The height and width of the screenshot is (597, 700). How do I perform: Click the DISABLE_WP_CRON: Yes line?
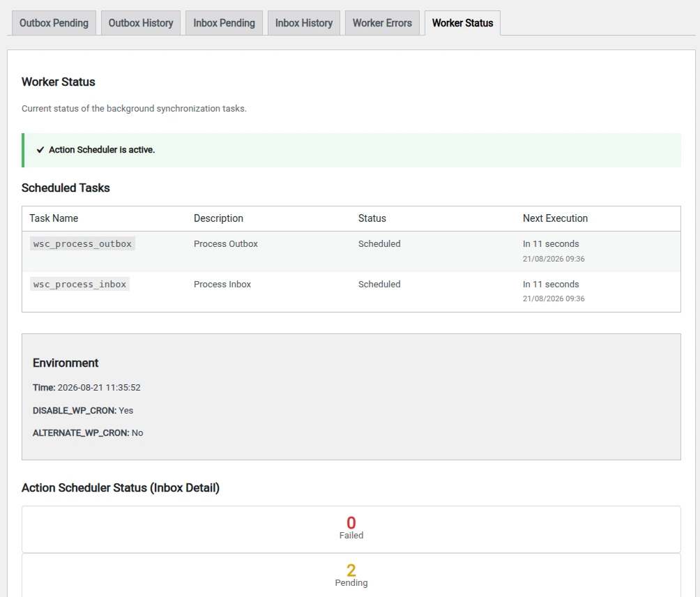coord(83,410)
